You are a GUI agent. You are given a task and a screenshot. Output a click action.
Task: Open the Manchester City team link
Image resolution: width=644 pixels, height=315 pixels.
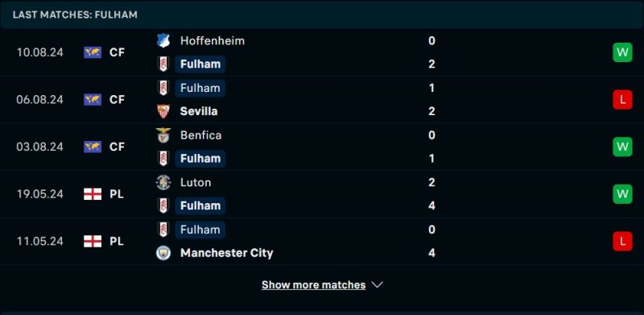pyautogui.click(x=227, y=252)
